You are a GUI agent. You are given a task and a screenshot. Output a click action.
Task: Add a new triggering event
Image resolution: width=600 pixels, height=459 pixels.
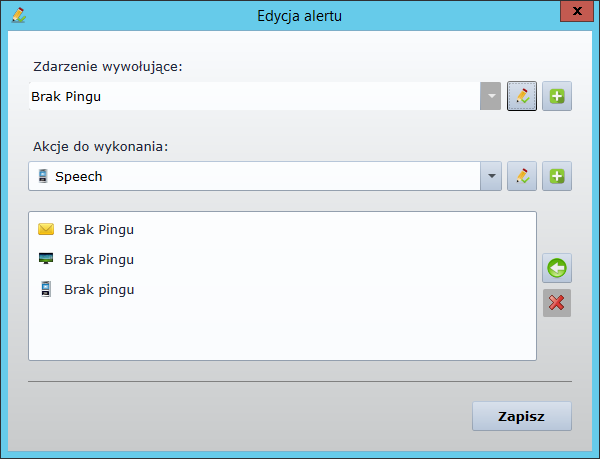(x=557, y=97)
